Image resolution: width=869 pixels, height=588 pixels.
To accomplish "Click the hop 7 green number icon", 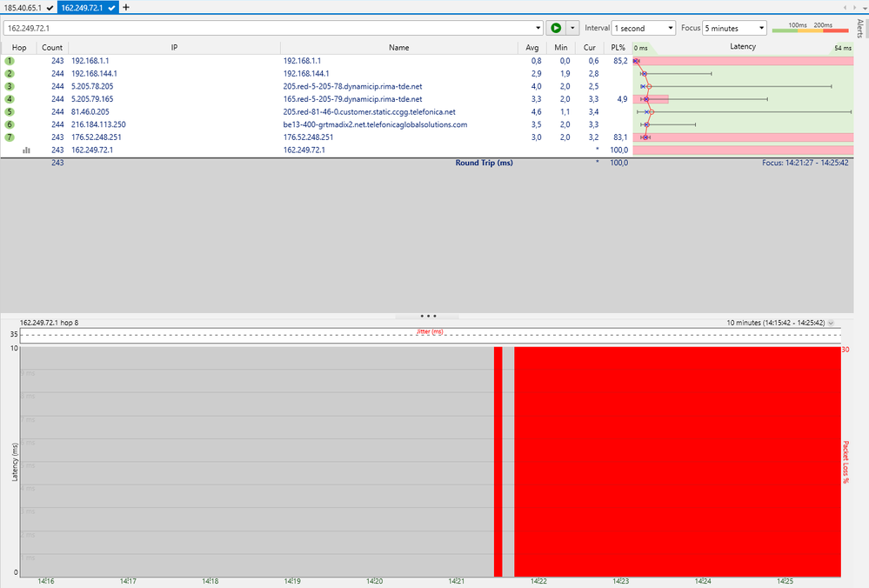I will pyautogui.click(x=10, y=137).
